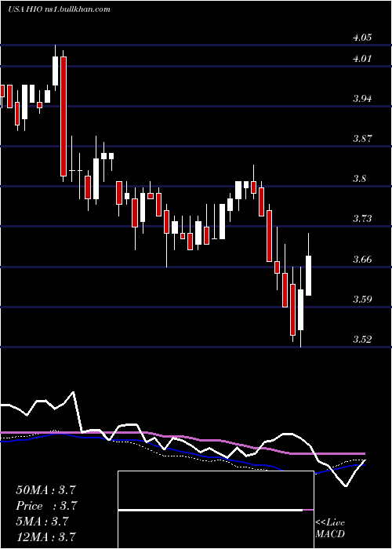This screenshot has width=392, height=549.
Task: Select the 3.94 price axis label
Action: click(x=362, y=98)
